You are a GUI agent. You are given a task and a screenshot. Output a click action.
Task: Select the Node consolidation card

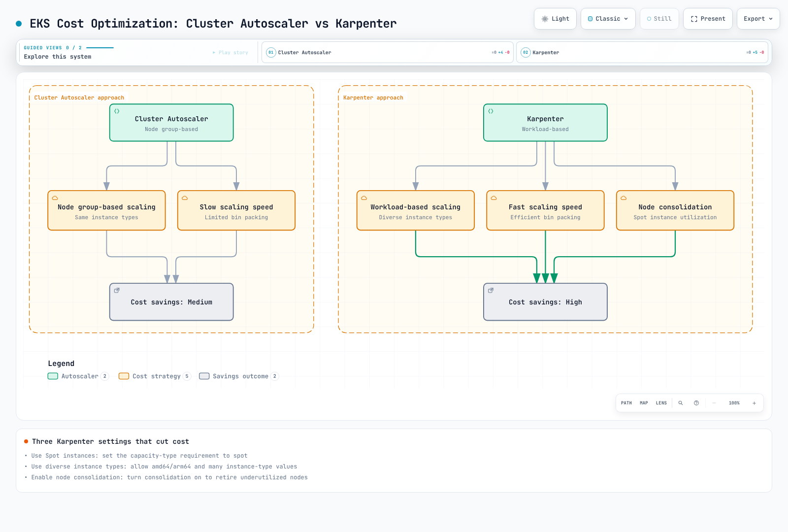click(x=675, y=210)
